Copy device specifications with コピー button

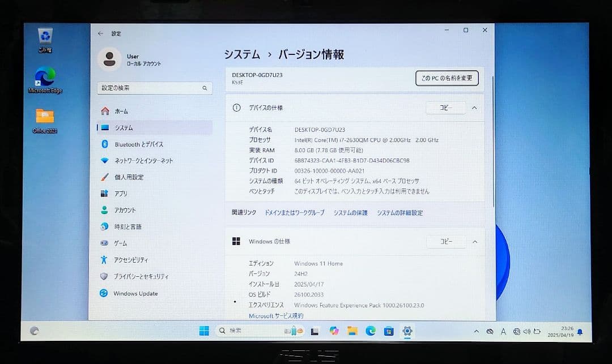point(446,108)
